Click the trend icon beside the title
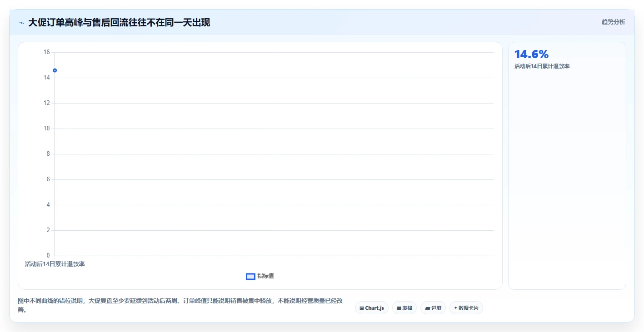 [x=21, y=23]
